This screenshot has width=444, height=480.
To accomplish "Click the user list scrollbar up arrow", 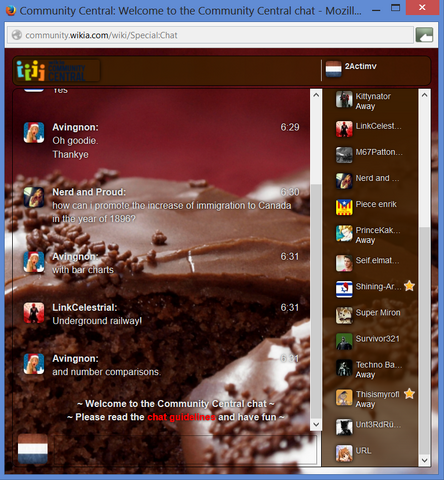I will pos(424,95).
